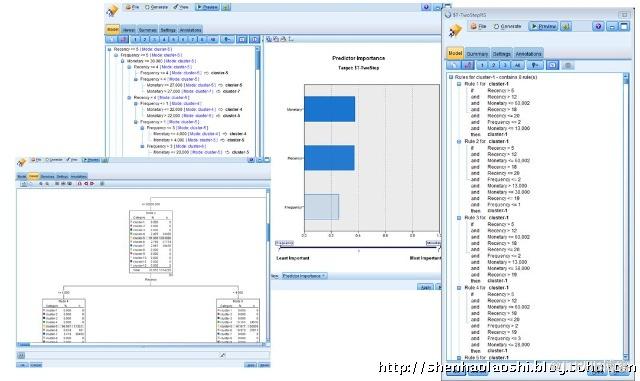This screenshot has width=640, height=381.
Task: Toggle single-panel layout icon in top window toolbar
Action: pyautogui.click(x=242, y=40)
